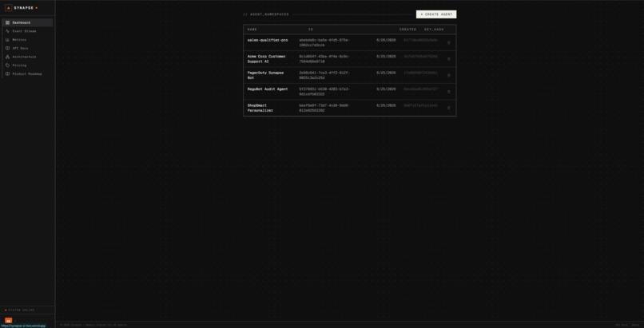The image size is (644, 328).
Task: Click the Metrics bar chart icon
Action: coord(7,40)
